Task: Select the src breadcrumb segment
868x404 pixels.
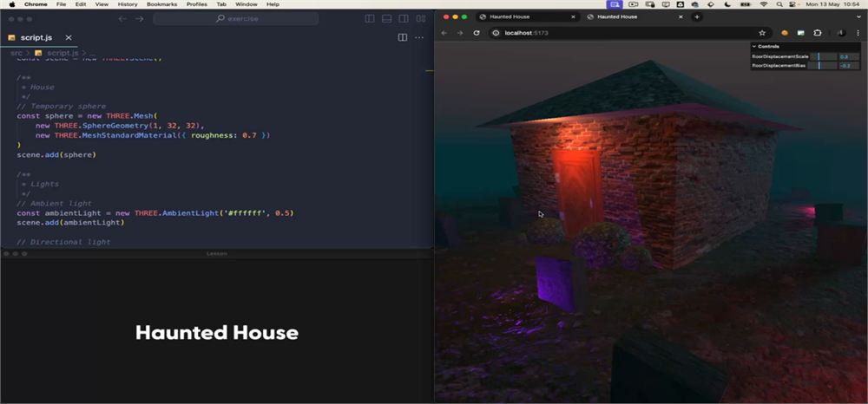Action: 16,53
